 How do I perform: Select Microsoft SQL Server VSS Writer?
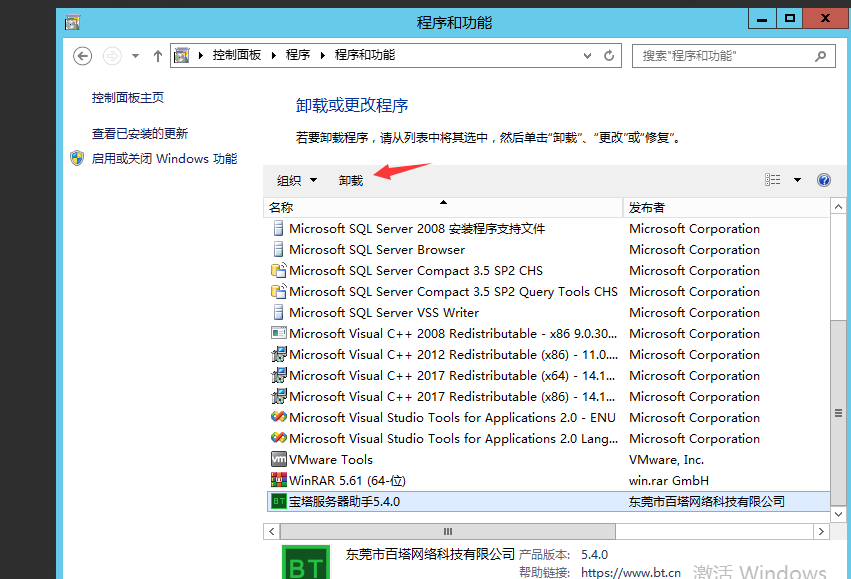click(x=549, y=313)
